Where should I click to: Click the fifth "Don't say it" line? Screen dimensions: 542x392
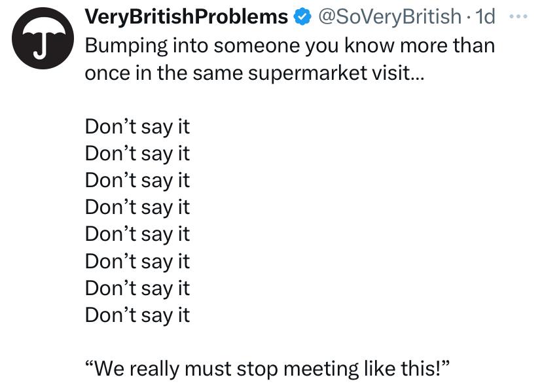point(137,234)
